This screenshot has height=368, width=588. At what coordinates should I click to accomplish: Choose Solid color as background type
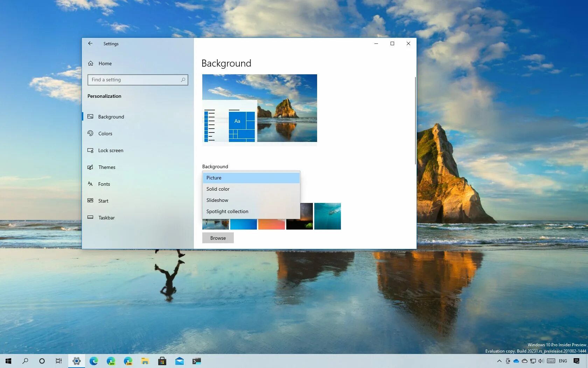click(218, 189)
